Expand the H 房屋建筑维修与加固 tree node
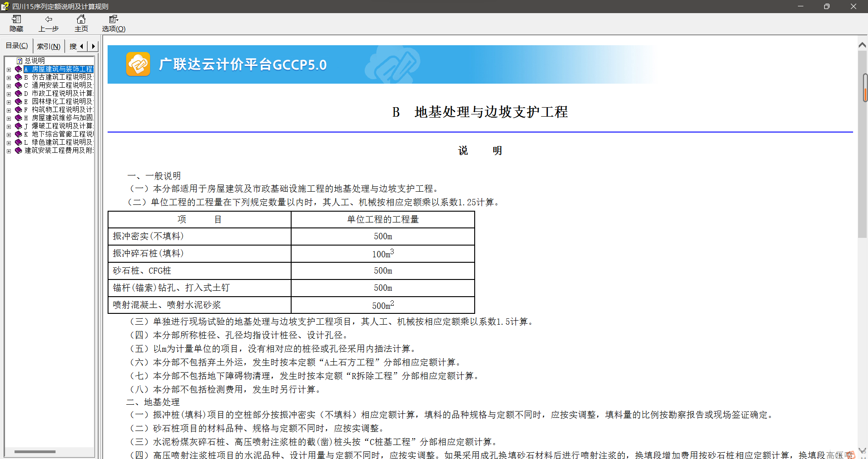 [x=9, y=118]
